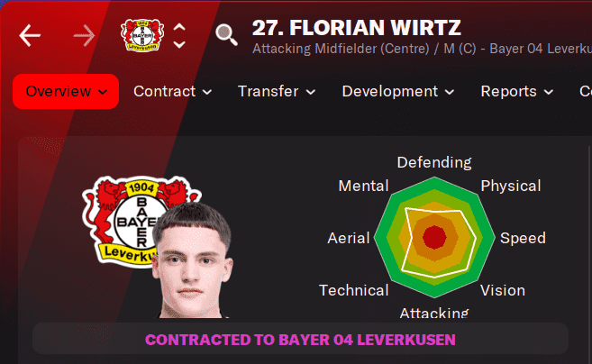Image resolution: width=592 pixels, height=364 pixels.
Task: Click the red centre of the attribute polygon
Action: point(434,238)
